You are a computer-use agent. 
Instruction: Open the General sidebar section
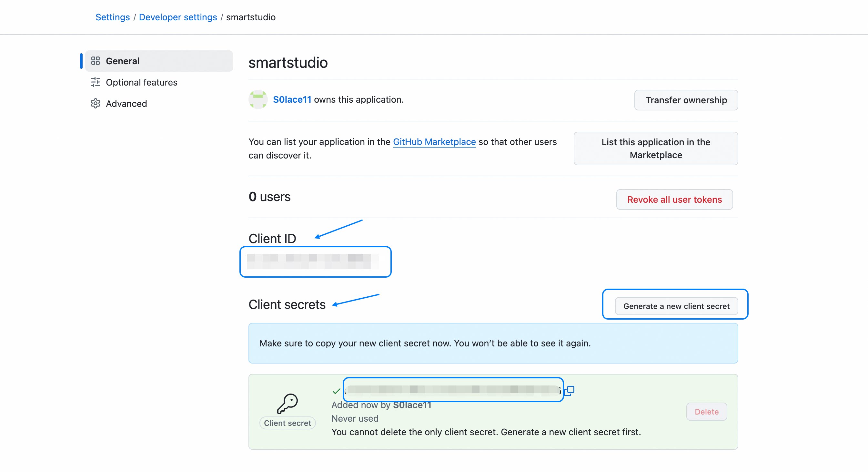[x=159, y=61]
